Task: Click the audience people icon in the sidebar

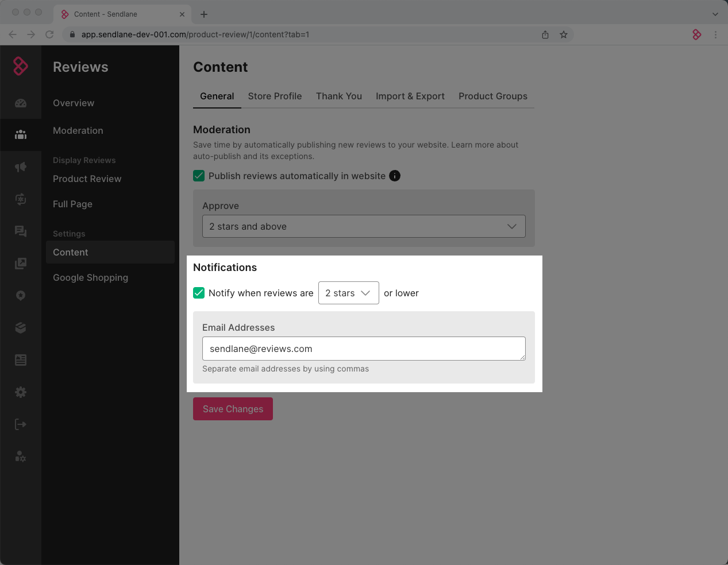Action: click(21, 135)
